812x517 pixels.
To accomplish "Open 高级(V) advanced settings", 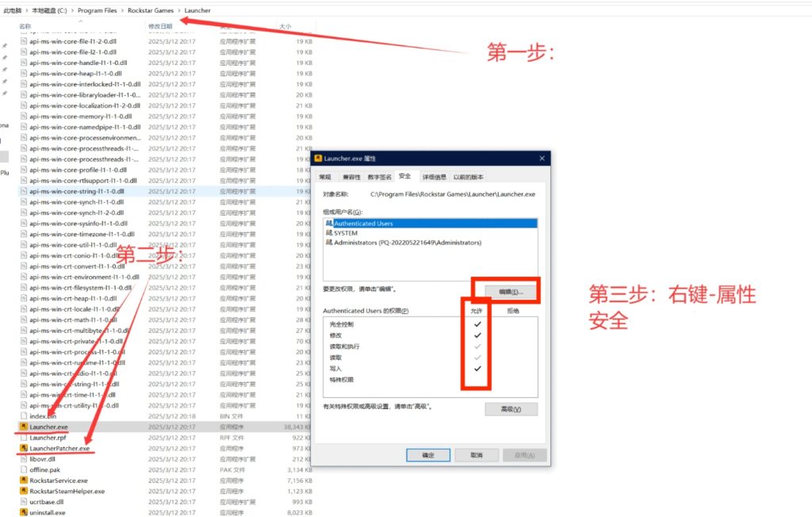I will [x=511, y=409].
